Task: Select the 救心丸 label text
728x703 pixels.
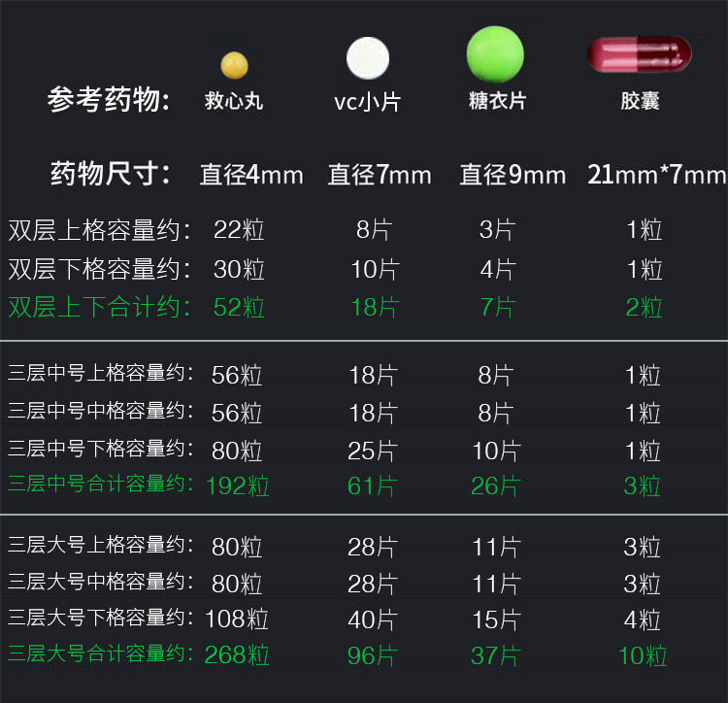Action: 234,100
